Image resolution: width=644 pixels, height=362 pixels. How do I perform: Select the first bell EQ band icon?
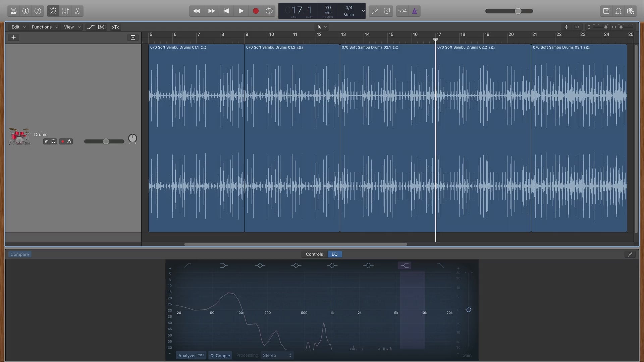pos(260,265)
